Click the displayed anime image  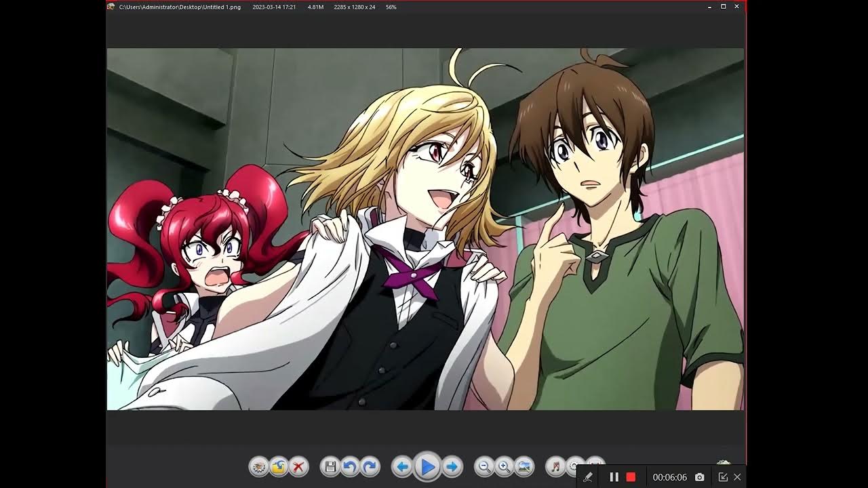click(425, 229)
